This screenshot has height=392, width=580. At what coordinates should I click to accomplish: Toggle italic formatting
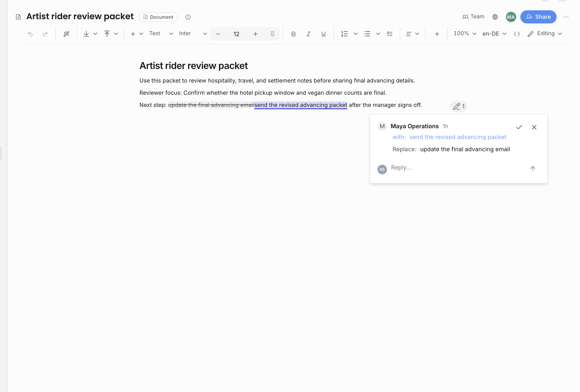point(309,34)
